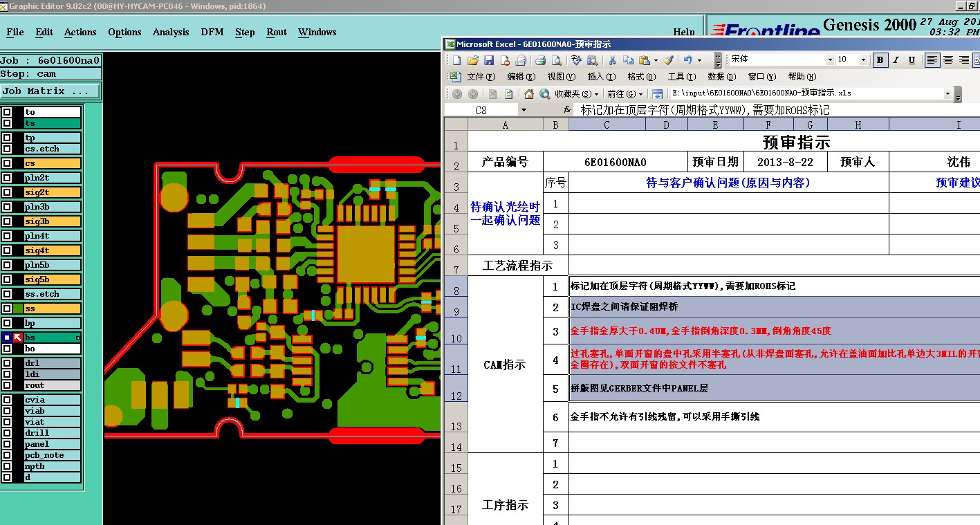Toggle the checkbox of layer sig2t
The width and height of the screenshot is (980, 525).
[x=7, y=192]
